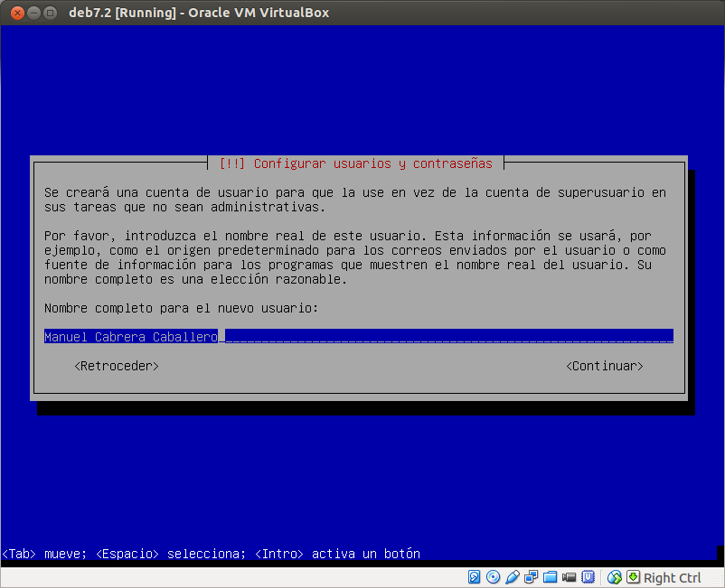The image size is (725, 588).
Task: Click the Right Ctrl host key label
Action: point(673,576)
